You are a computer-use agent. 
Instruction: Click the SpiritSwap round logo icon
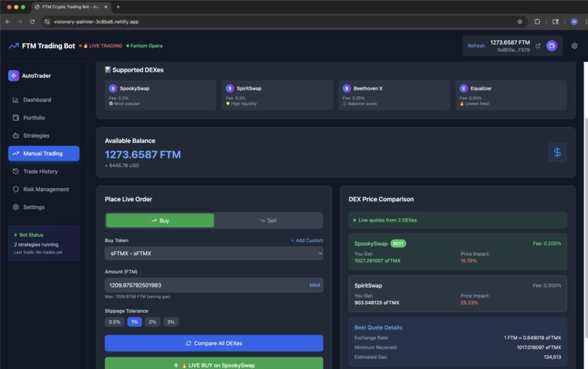pos(230,88)
